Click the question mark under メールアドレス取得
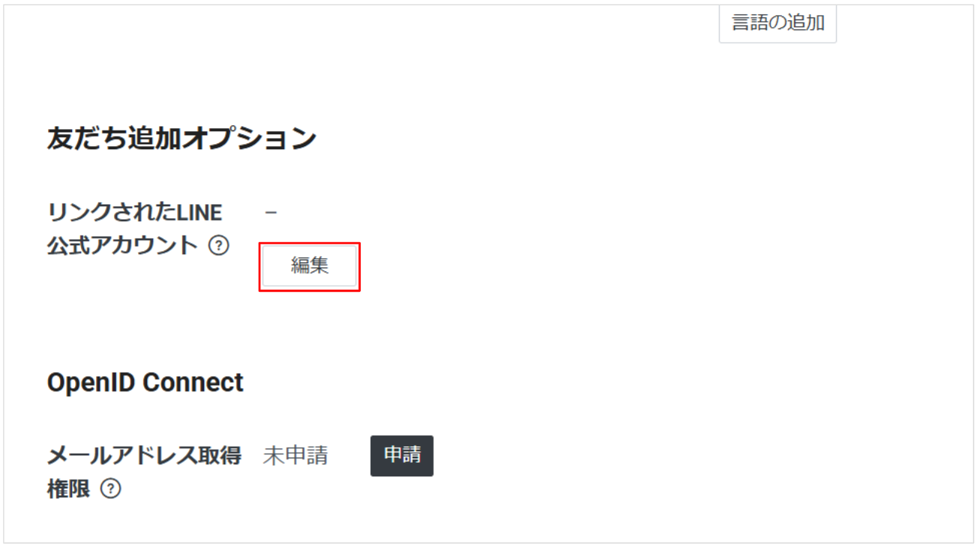The height and width of the screenshot is (549, 980). pyautogui.click(x=110, y=489)
